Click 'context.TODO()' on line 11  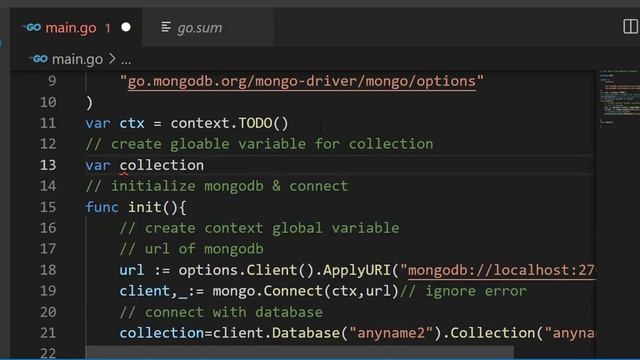pos(229,123)
